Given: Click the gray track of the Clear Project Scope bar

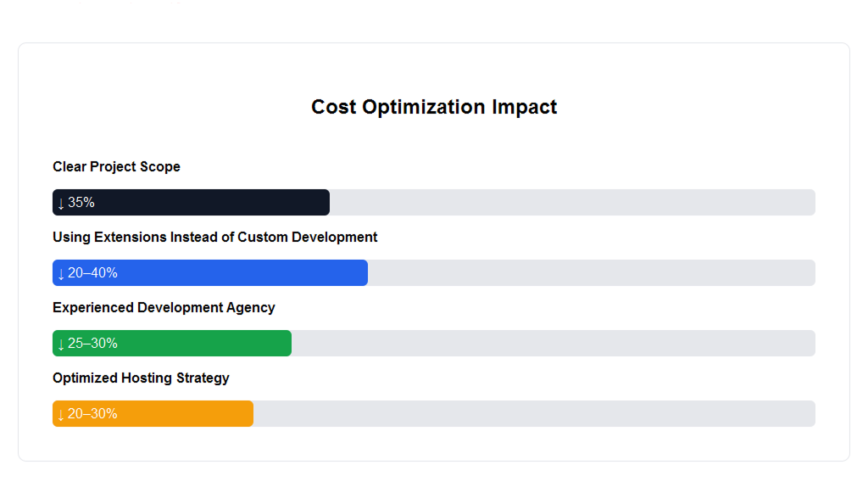Looking at the screenshot, I should click(572, 203).
